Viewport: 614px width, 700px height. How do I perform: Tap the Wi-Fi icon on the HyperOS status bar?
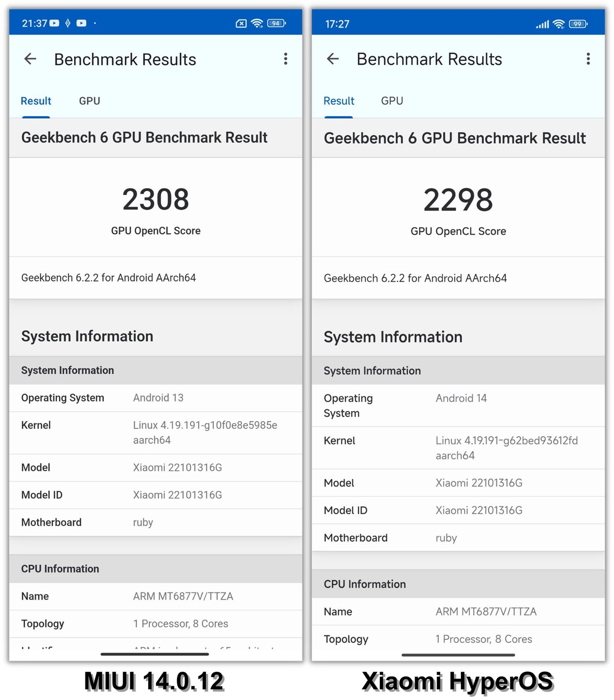click(x=559, y=24)
